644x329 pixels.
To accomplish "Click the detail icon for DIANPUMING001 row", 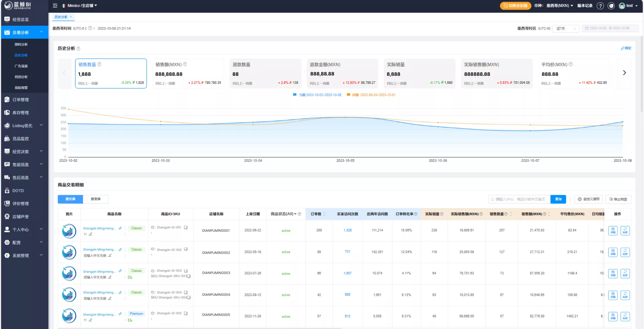I will pyautogui.click(x=613, y=231).
